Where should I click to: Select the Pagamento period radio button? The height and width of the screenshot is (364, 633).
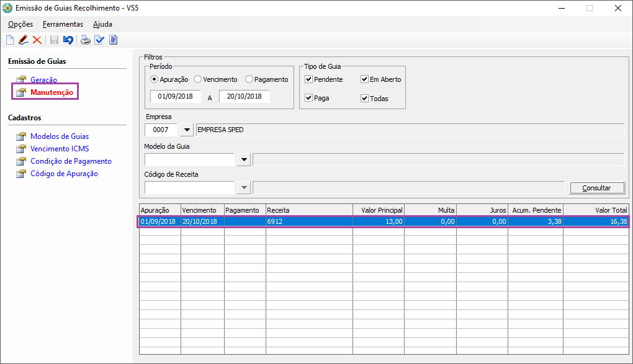(x=249, y=79)
